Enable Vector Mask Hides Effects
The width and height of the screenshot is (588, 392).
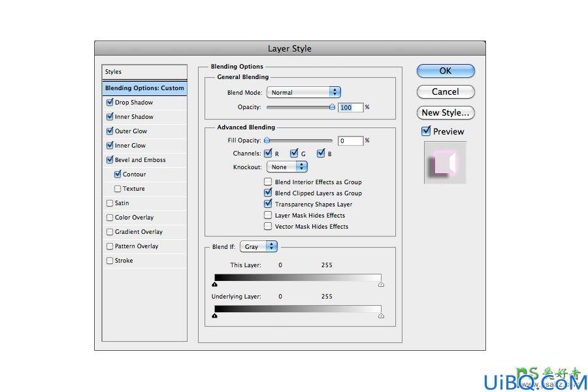pos(268,226)
